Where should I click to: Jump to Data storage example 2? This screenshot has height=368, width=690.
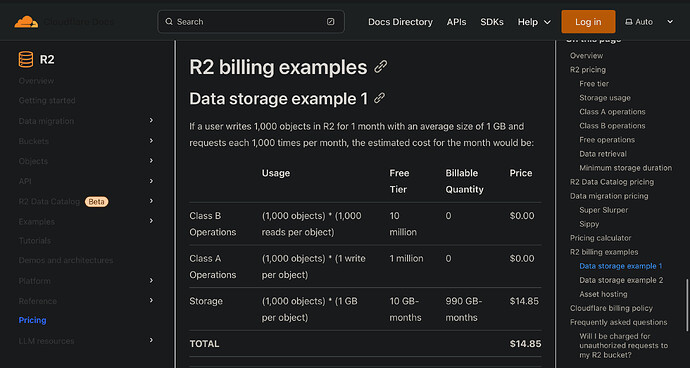tap(621, 280)
